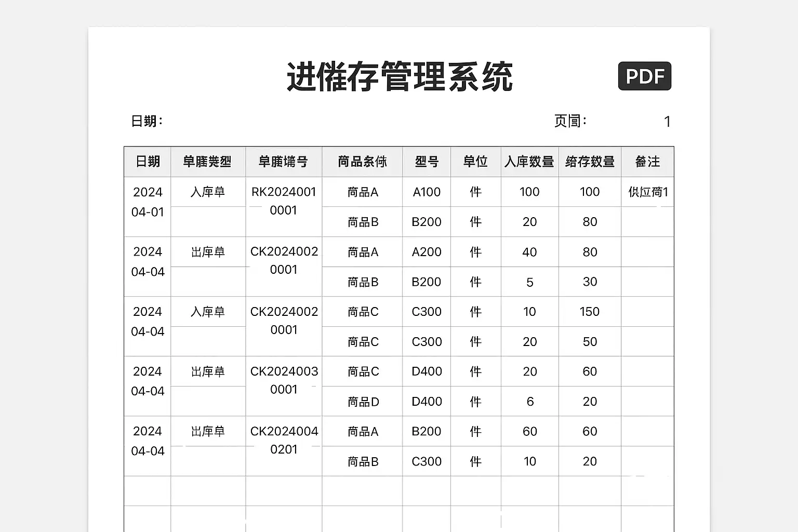The image size is (798, 532).
Task: Click the "日期:" label above the table
Action: point(147,121)
